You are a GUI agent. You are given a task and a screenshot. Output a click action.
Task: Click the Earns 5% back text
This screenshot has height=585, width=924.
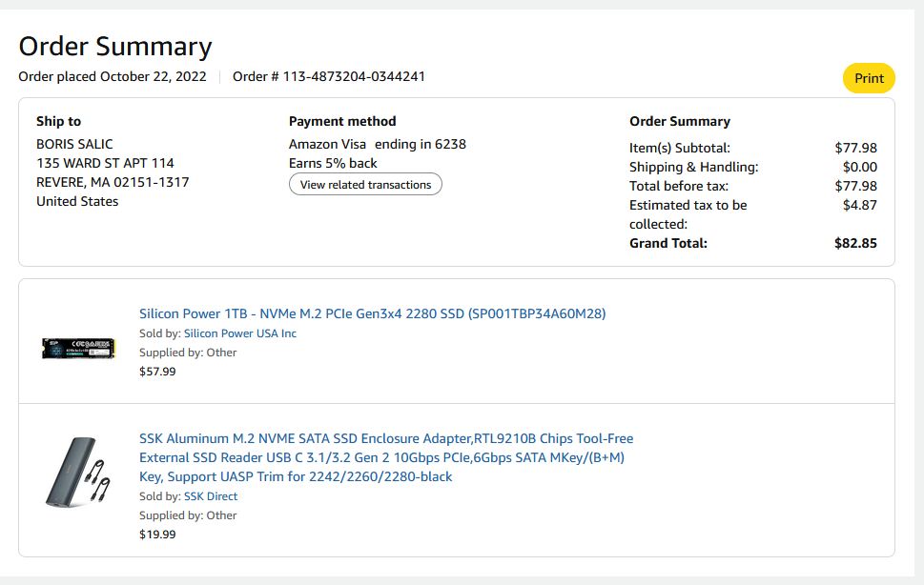coord(333,163)
